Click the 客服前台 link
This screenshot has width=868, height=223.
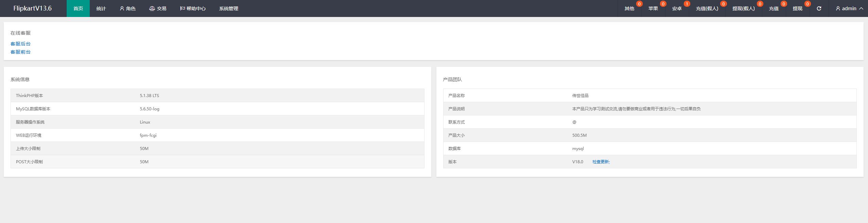tap(20, 52)
